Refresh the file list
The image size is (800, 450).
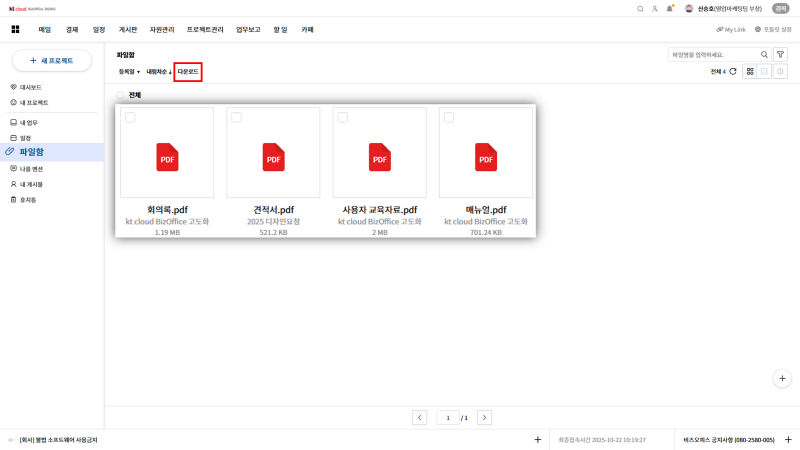pos(733,71)
